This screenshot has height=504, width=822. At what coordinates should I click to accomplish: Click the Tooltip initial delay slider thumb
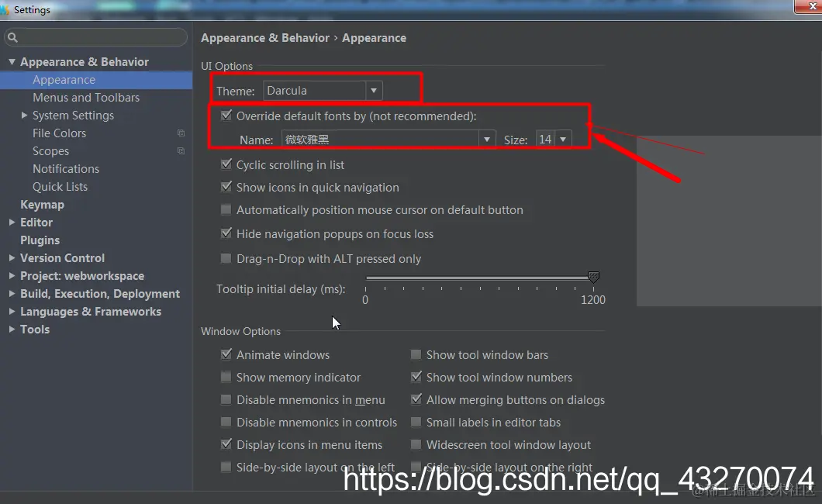pyautogui.click(x=593, y=277)
